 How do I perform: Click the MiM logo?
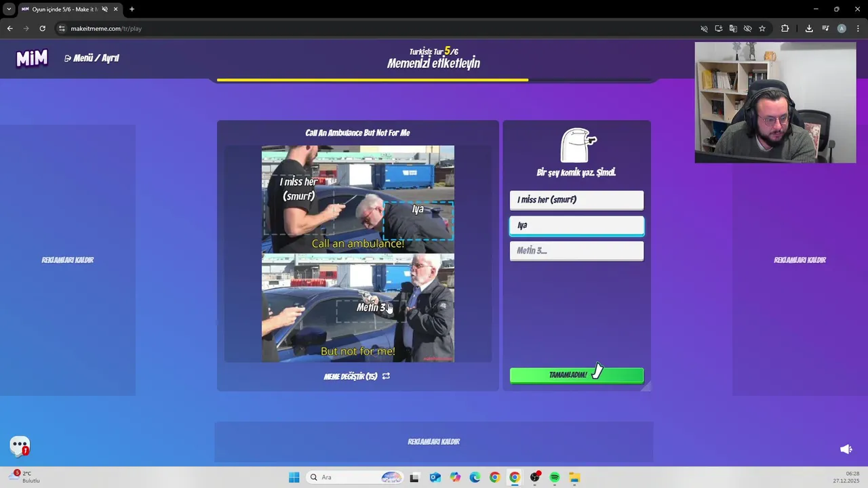32,58
